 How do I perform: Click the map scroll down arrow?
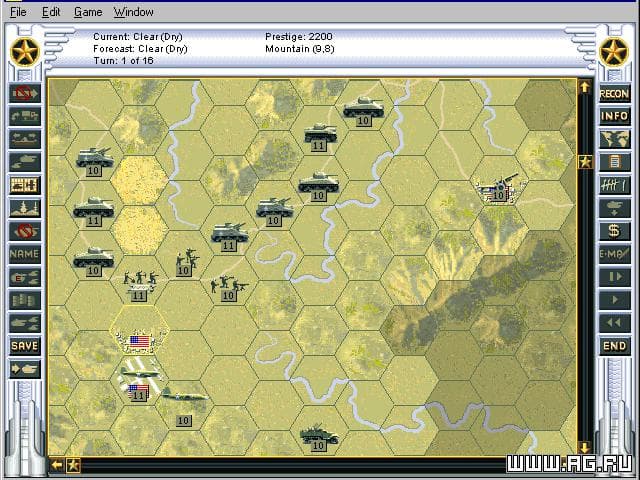(x=585, y=447)
